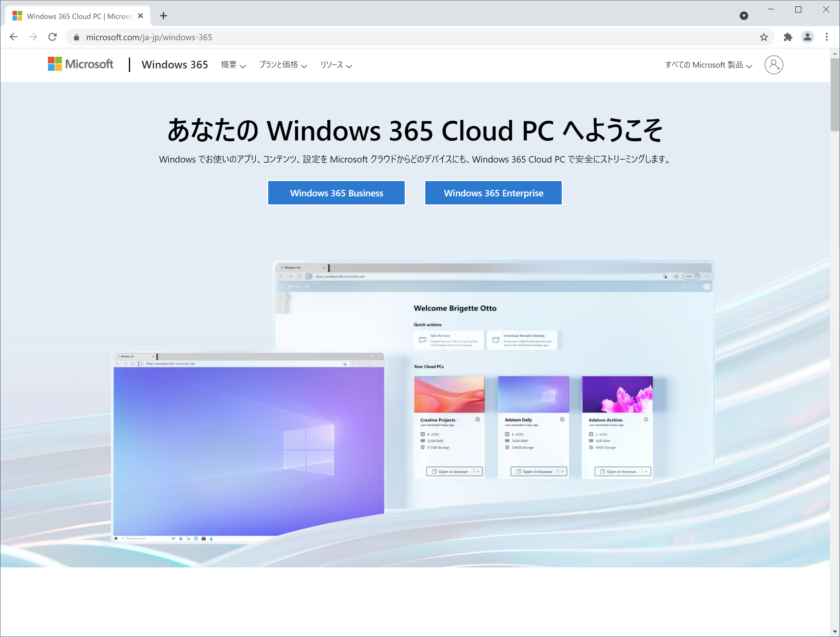This screenshot has height=637, width=840.
Task: Expand the リソース menu
Action: point(336,65)
